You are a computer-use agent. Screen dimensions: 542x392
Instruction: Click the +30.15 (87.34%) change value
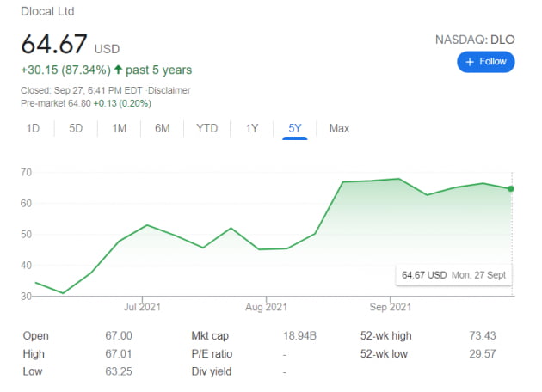65,70
